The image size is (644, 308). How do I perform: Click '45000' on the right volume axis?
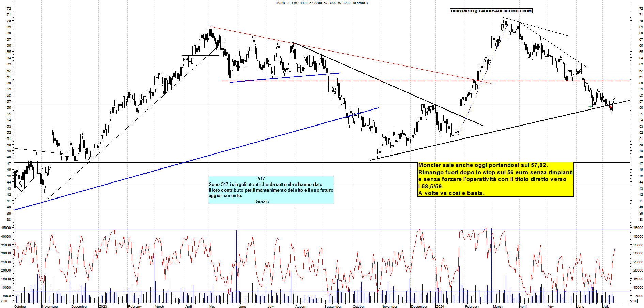638,228
